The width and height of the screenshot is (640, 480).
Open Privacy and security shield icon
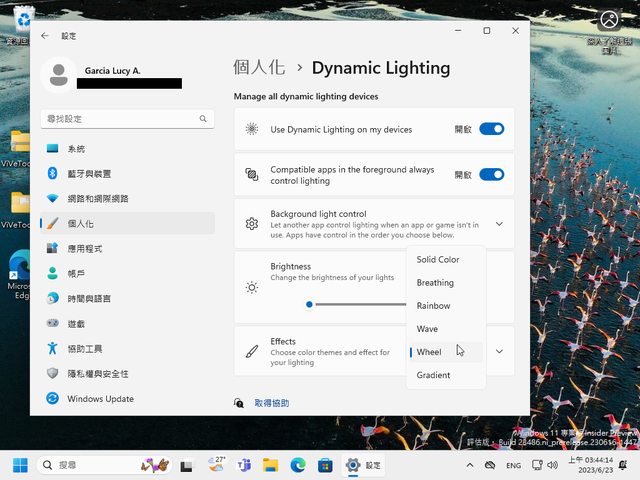(x=52, y=374)
